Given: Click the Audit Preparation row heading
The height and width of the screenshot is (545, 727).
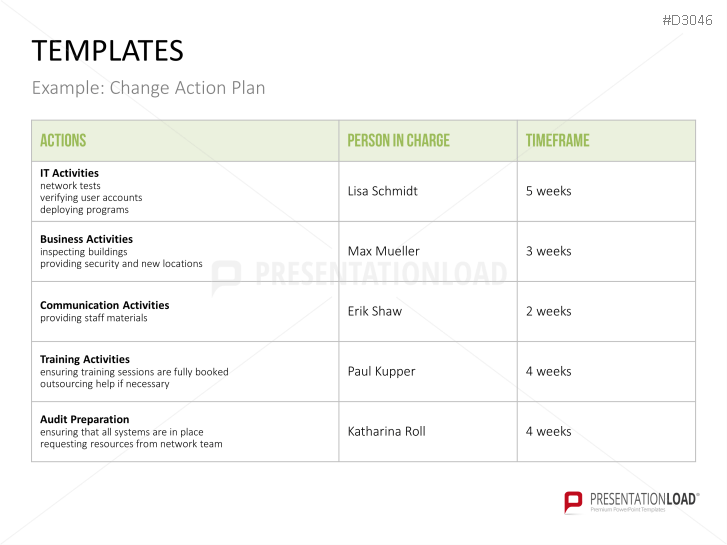Looking at the screenshot, I should 84,419.
